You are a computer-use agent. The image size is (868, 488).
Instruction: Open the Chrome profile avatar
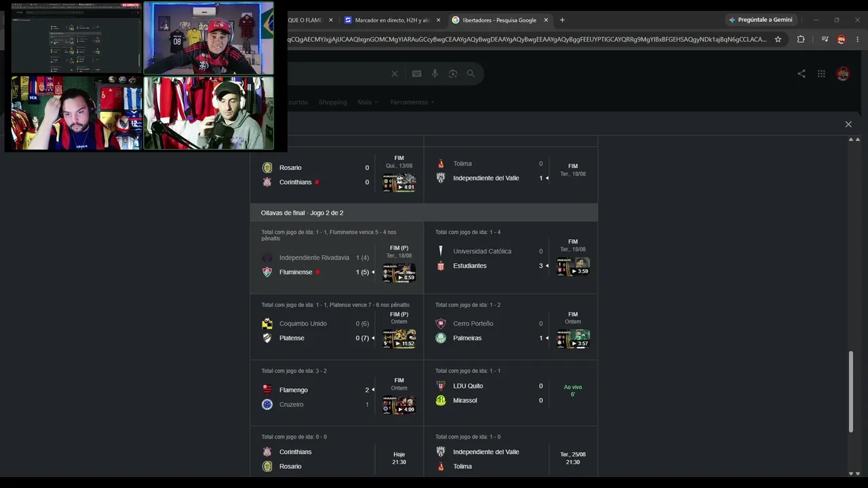click(x=842, y=39)
